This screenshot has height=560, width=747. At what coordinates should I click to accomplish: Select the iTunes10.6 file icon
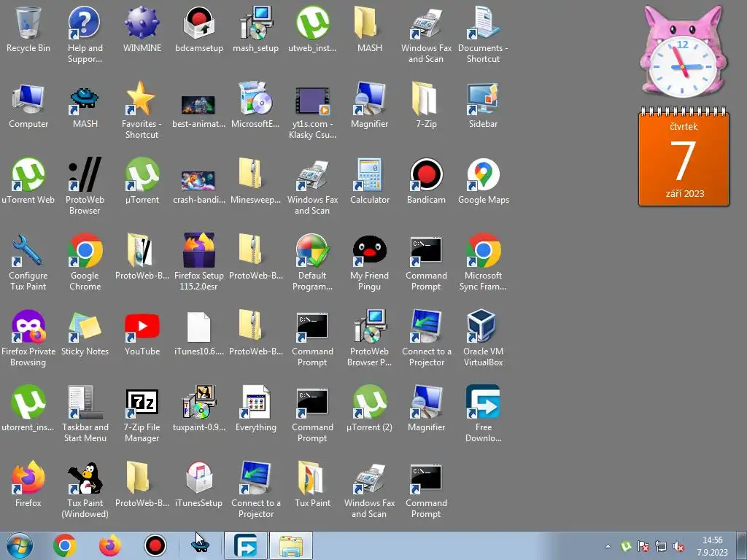click(x=198, y=327)
